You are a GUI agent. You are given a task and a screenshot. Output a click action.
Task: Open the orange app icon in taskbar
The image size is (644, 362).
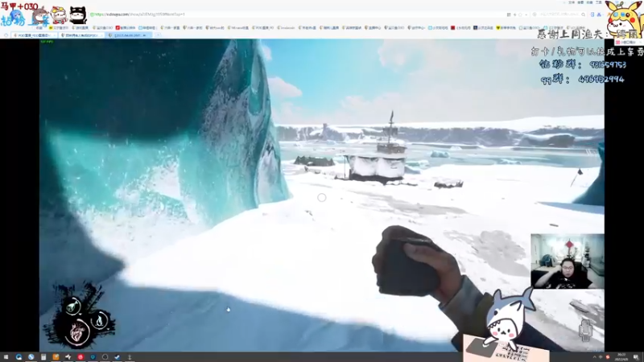[x=56, y=357]
